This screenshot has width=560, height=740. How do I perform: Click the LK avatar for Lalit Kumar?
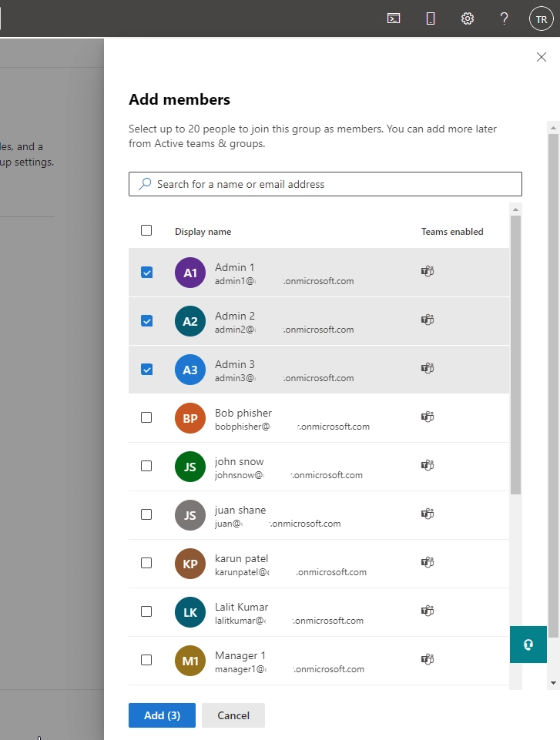pyautogui.click(x=190, y=612)
